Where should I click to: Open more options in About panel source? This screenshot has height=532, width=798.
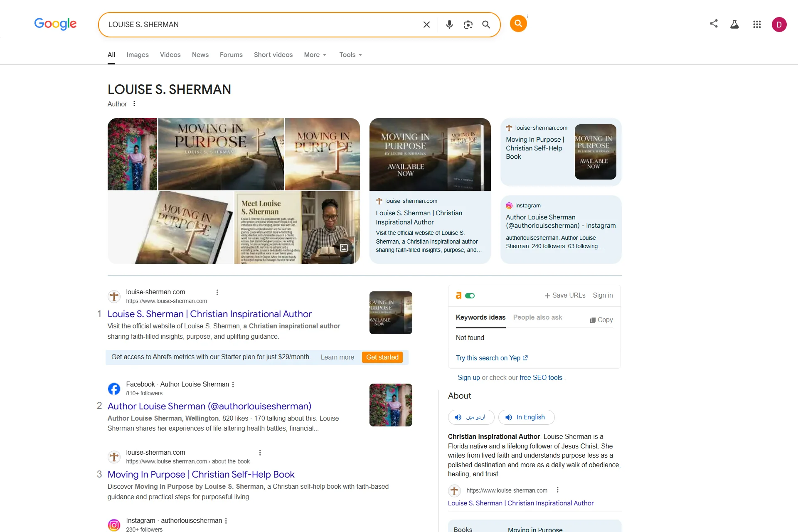tap(558, 490)
